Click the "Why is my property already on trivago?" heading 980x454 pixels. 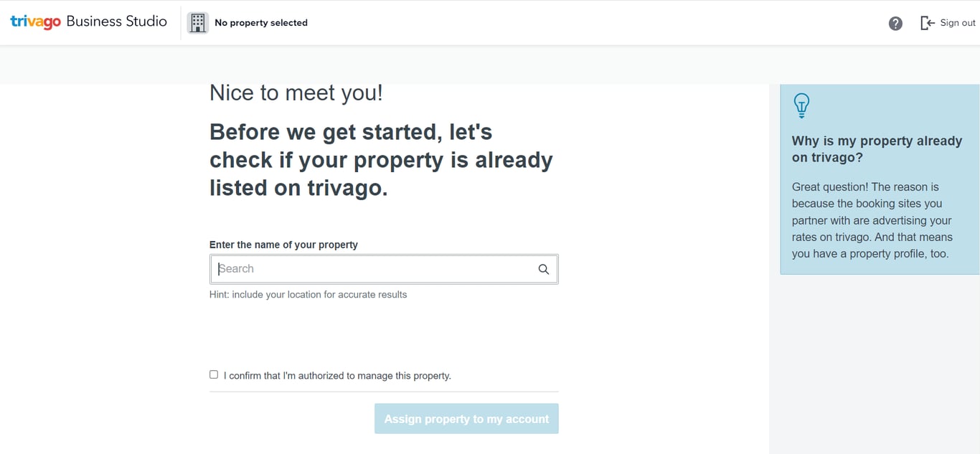[x=877, y=148]
